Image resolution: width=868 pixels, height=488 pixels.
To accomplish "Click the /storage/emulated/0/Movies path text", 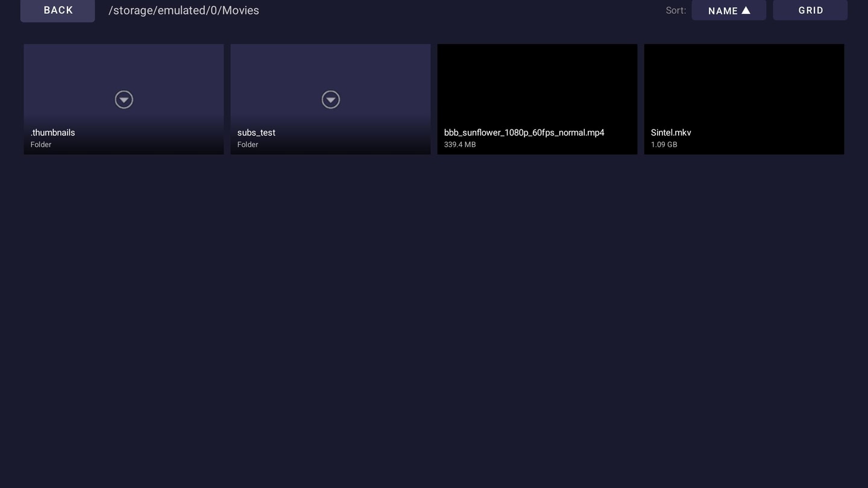I will tap(184, 10).
